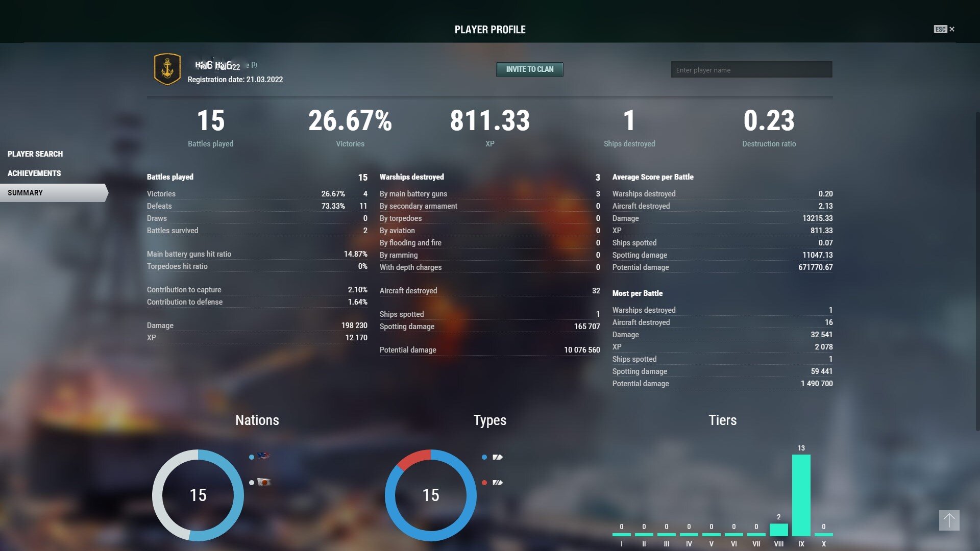Screen dimensions: 980x551
Task: Click the scroll-to-top arrow icon
Action: coord(949,520)
